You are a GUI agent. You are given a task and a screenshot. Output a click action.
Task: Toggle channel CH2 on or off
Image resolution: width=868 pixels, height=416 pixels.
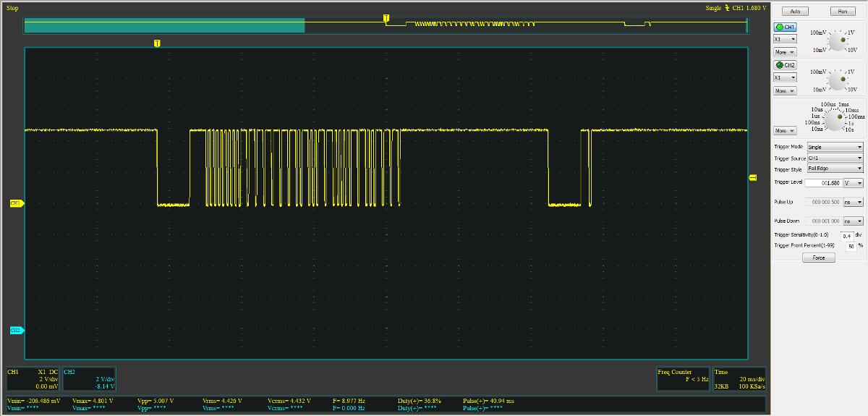[785, 65]
